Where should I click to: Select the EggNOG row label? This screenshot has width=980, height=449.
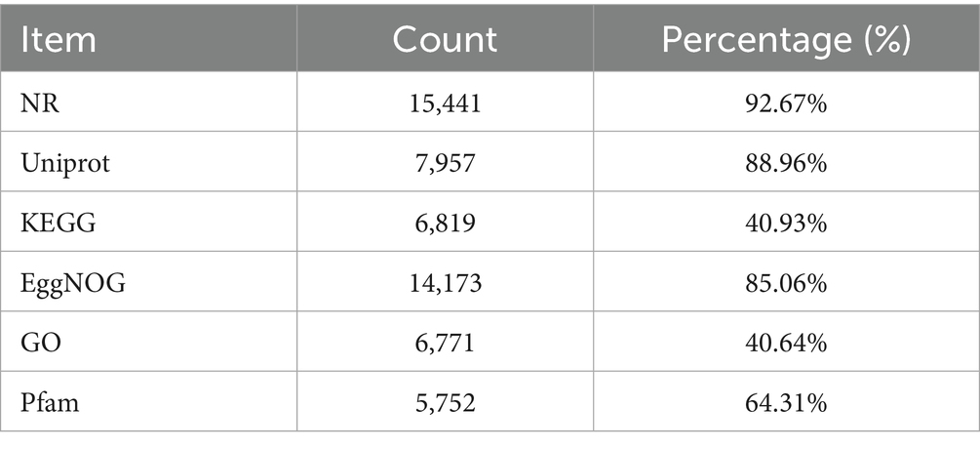click(72, 284)
